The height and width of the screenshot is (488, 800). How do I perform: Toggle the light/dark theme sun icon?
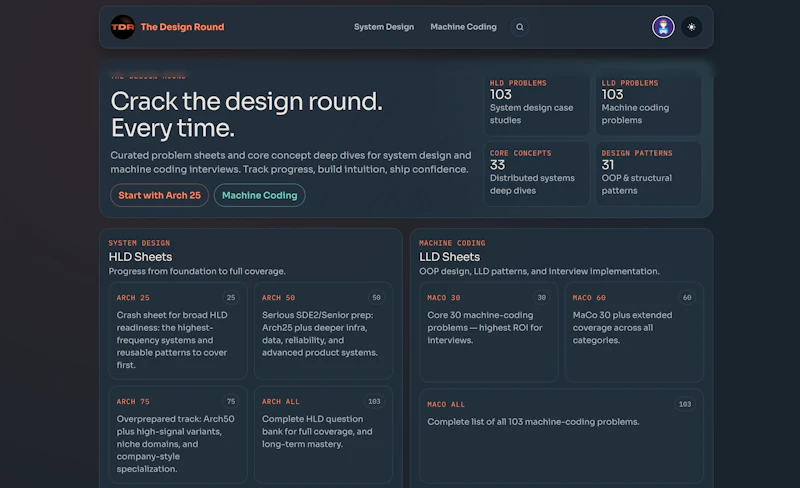691,27
